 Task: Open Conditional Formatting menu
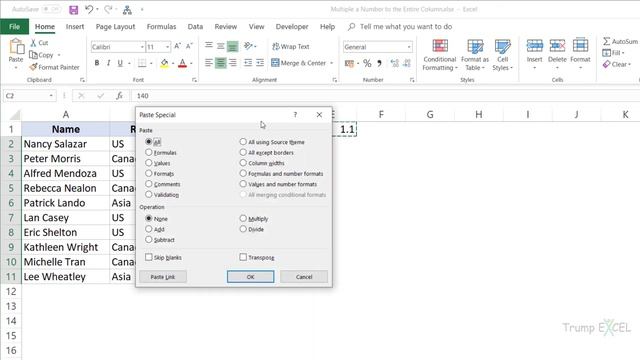440,55
